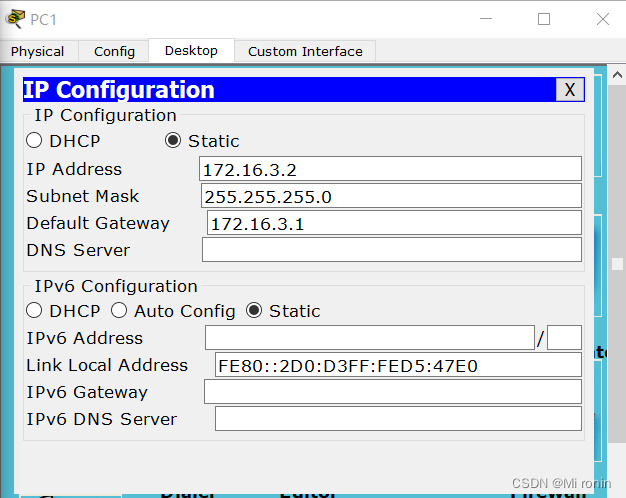The image size is (626, 498).
Task: Open the Custom Interface tab
Action: (305, 52)
